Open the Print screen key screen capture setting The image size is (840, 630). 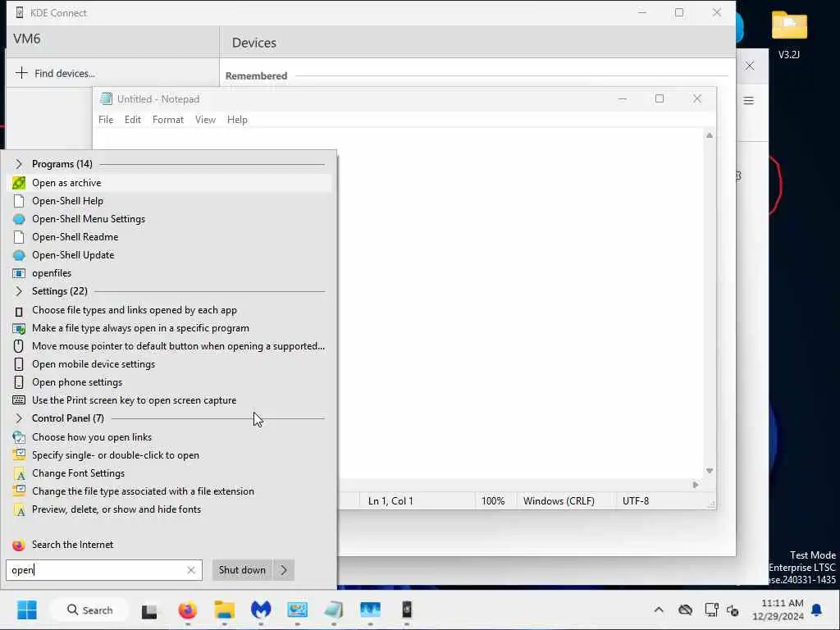(x=171, y=400)
